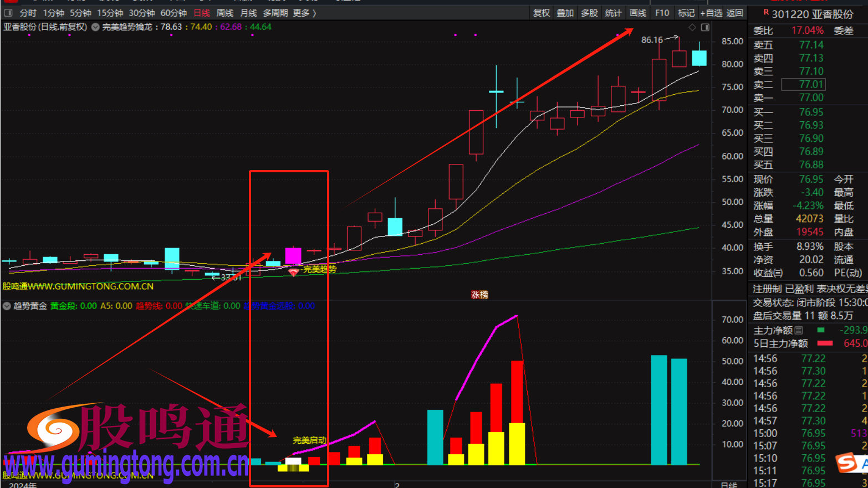This screenshot has width=868, height=488.
Task: Click the diamond marker icon above chart
Action: pos(692,27)
